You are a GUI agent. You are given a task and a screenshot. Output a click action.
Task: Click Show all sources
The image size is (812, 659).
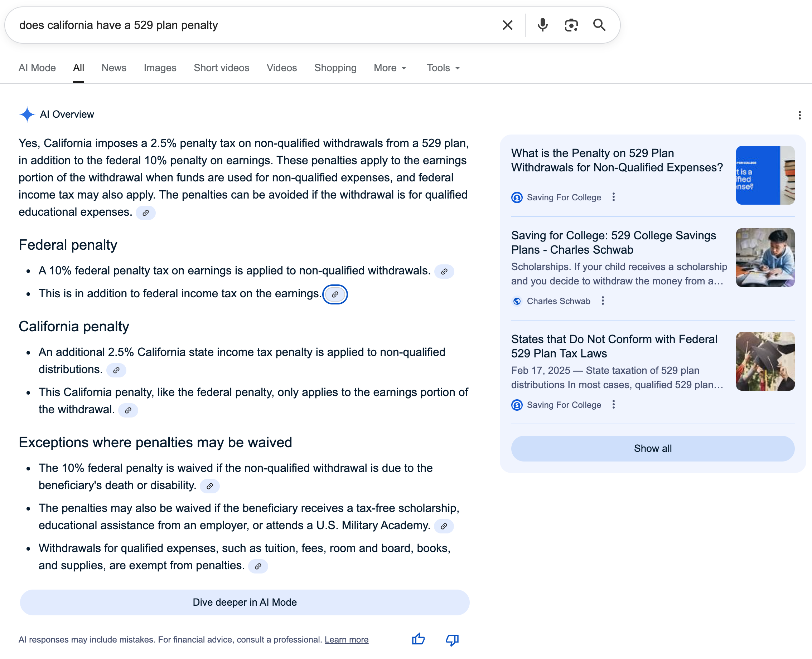pos(652,448)
